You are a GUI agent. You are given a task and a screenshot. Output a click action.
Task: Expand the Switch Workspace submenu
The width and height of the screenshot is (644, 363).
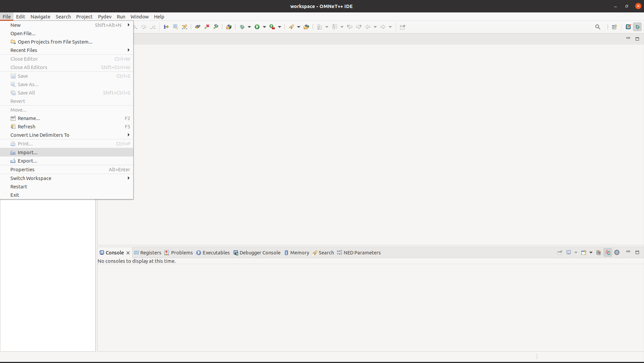(x=67, y=178)
